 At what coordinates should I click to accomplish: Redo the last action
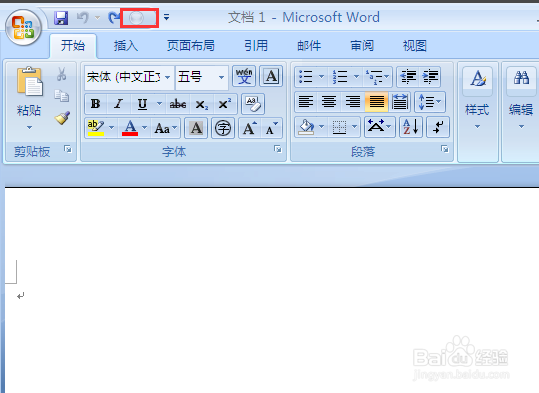coord(114,18)
